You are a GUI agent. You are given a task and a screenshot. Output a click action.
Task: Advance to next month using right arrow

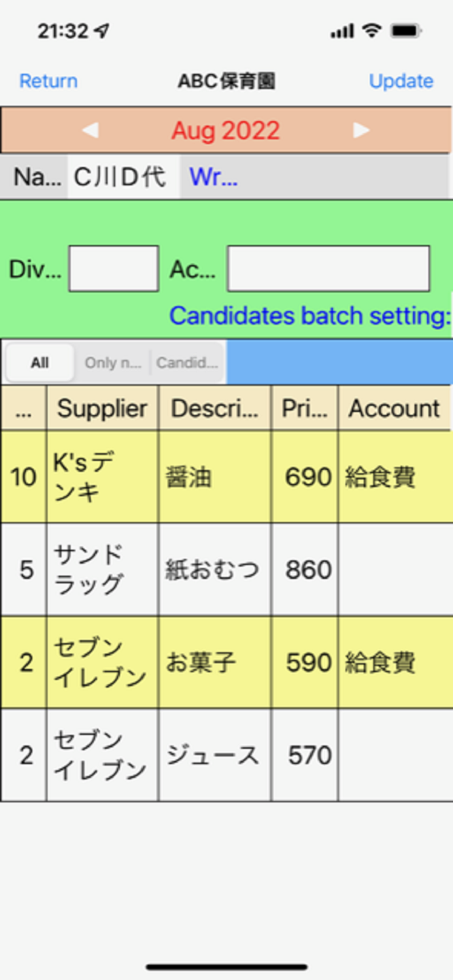coord(361,129)
